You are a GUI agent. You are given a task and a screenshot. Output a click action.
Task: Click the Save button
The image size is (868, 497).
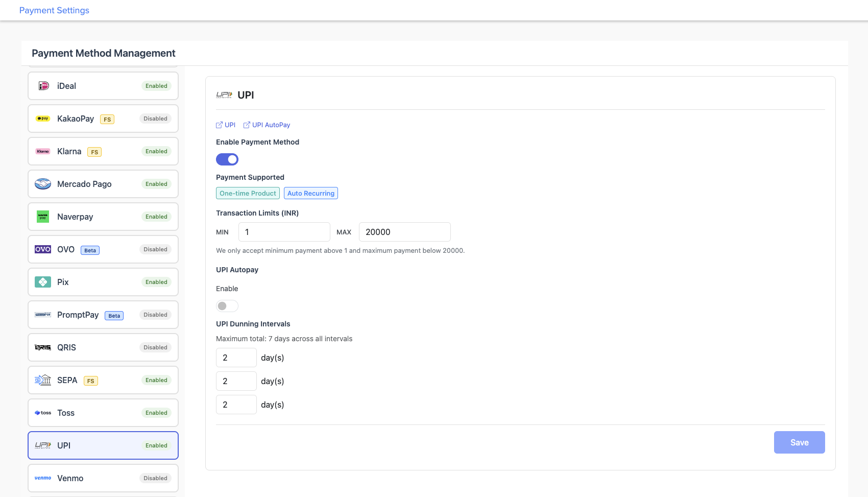click(799, 442)
